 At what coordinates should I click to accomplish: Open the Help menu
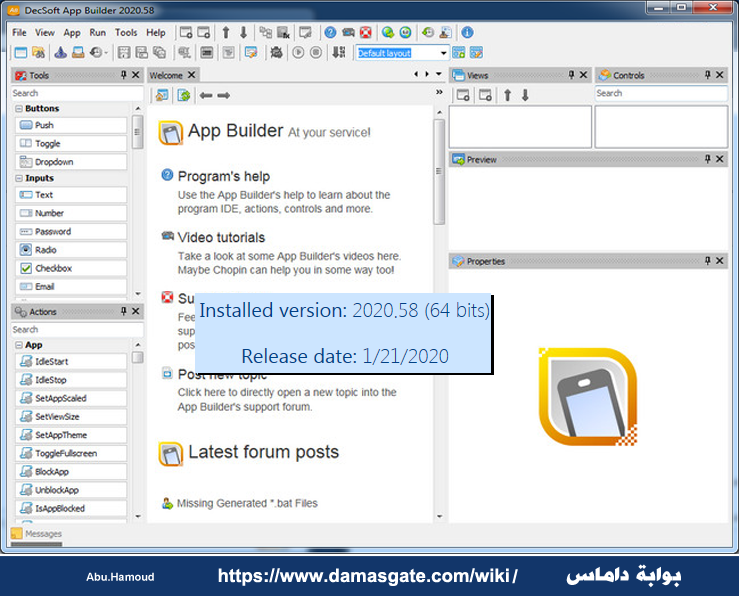click(156, 33)
